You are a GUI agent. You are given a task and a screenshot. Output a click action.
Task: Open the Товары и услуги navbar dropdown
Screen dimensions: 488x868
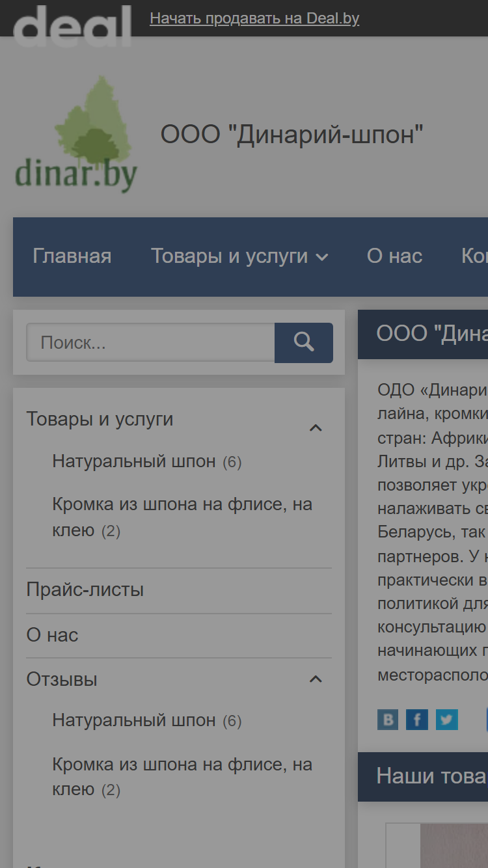pyautogui.click(x=239, y=256)
